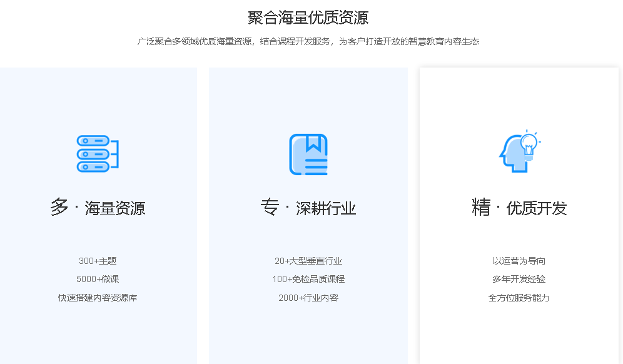Screen dimensions: 623x364
Task: Select the bookmarked book icon on the middle card
Action: [308, 154]
